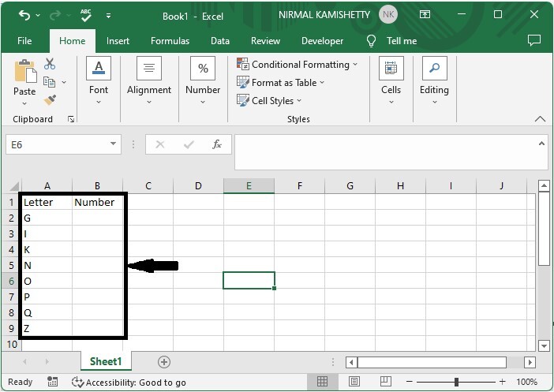The image size is (554, 392).
Task: Switch to the Home tab
Action: [72, 41]
